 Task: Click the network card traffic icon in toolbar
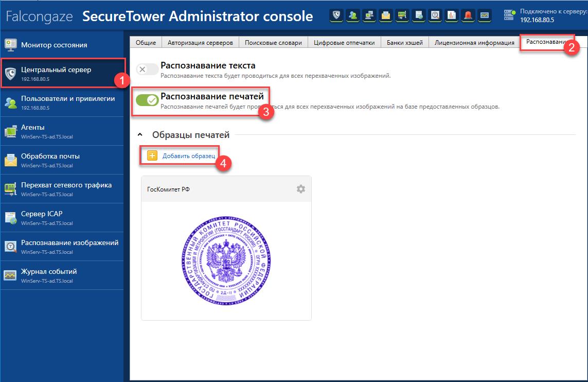(402, 15)
